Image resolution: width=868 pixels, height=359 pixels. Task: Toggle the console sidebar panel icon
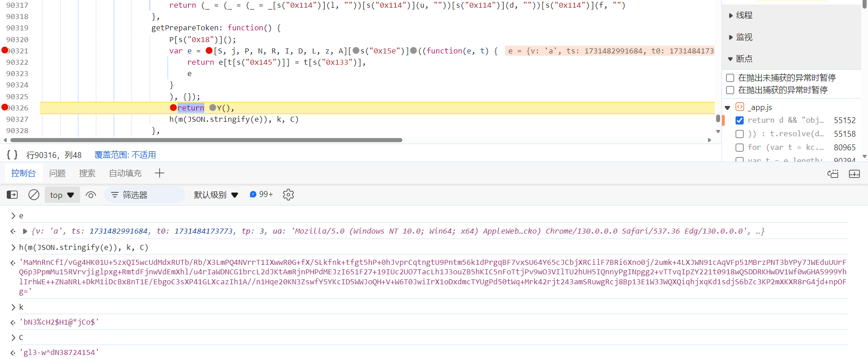pyautogui.click(x=12, y=195)
